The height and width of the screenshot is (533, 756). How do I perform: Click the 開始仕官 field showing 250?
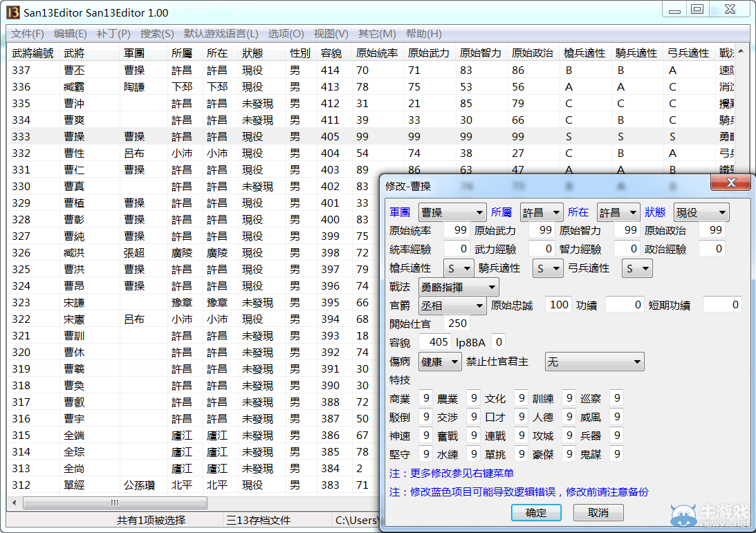457,324
